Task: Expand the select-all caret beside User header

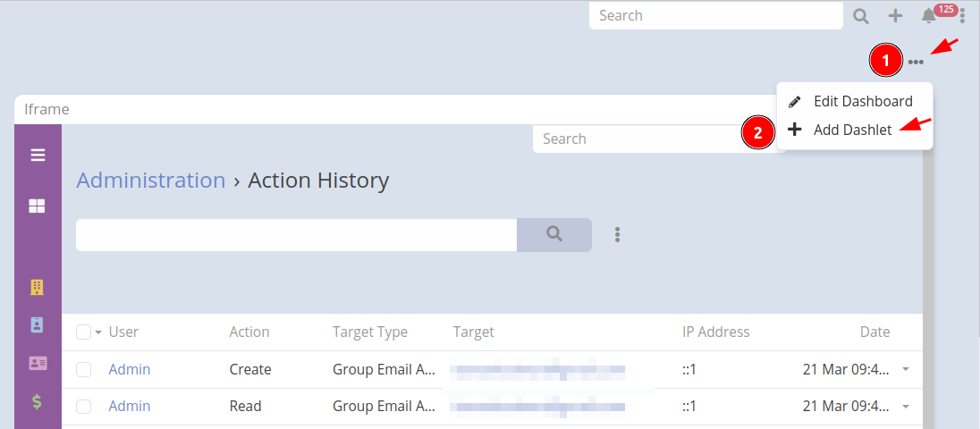Action: (98, 332)
